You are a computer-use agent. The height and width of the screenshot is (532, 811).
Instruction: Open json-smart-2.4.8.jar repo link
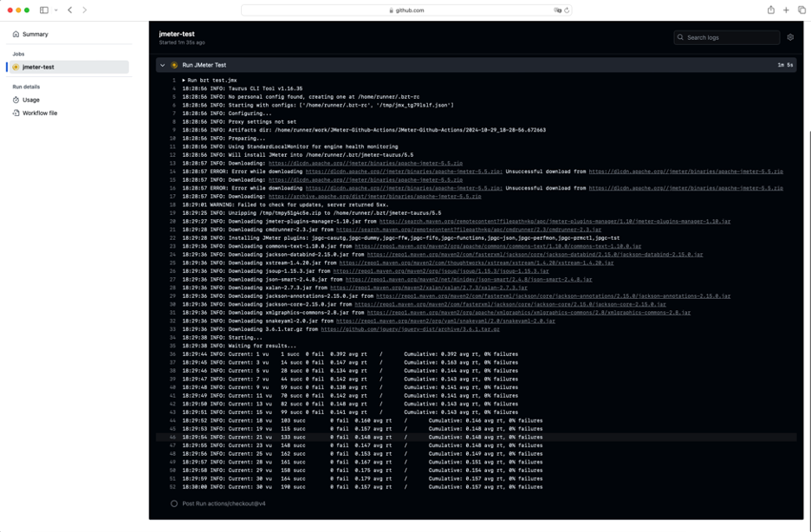469,279
